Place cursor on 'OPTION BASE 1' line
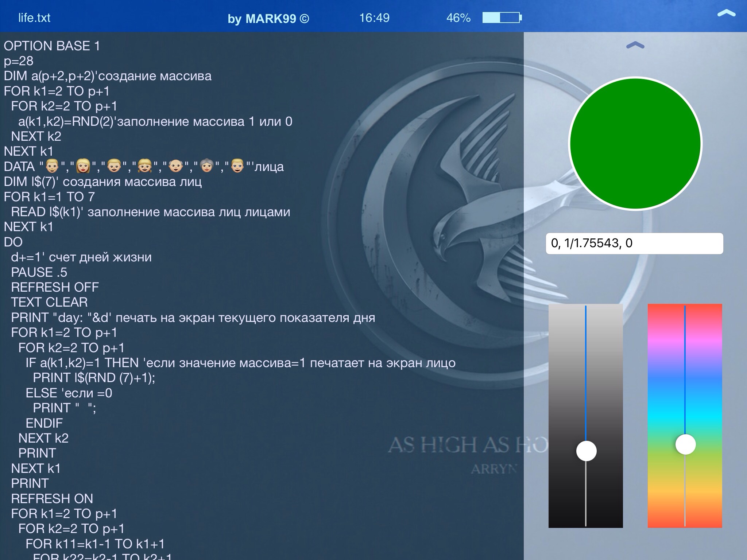747x560 pixels. pyautogui.click(x=52, y=46)
